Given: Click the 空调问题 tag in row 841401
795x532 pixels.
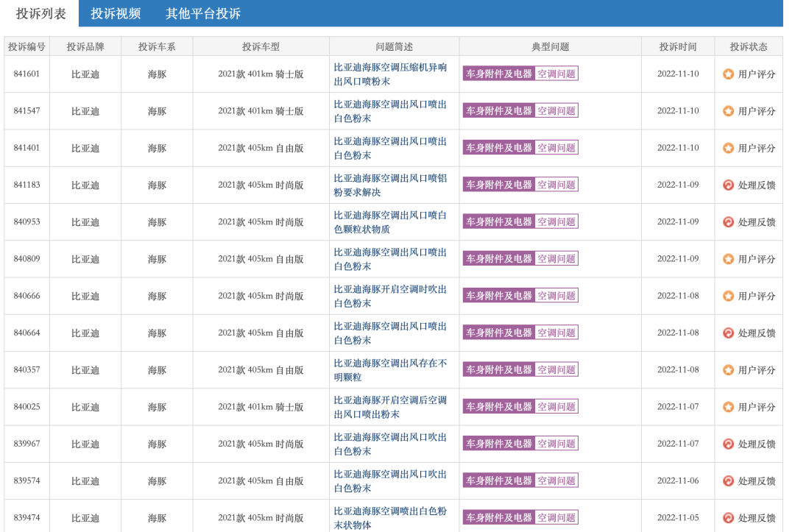Looking at the screenshot, I should pos(556,147).
